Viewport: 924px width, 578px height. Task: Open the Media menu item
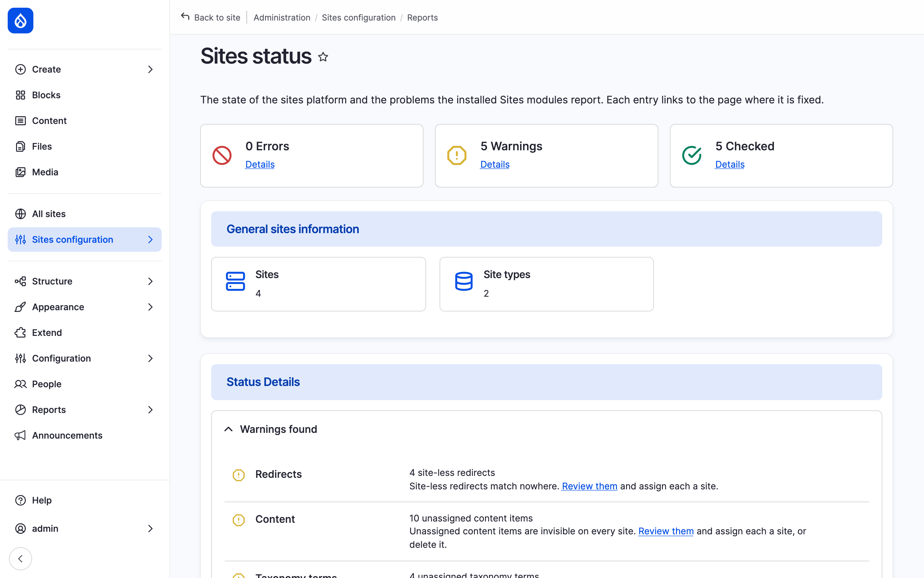84,172
